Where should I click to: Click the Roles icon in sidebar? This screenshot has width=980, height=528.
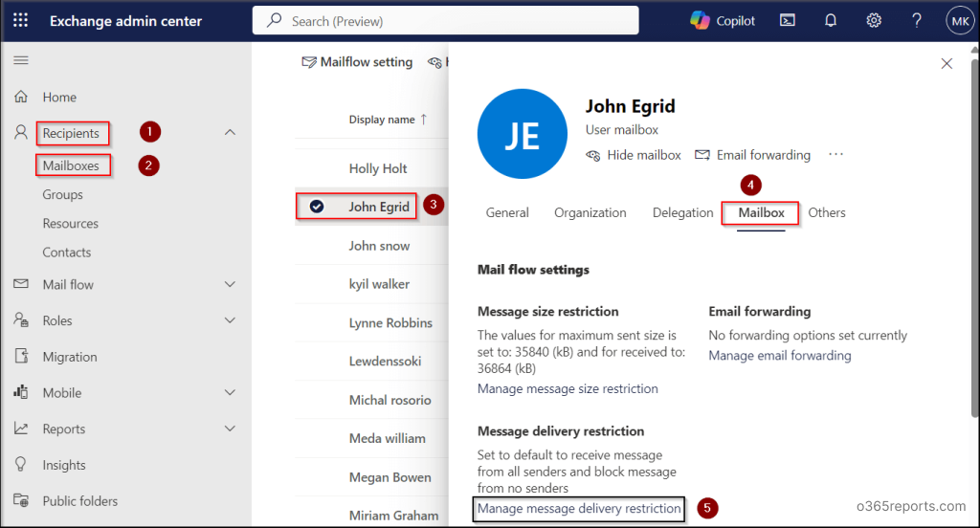(x=21, y=319)
